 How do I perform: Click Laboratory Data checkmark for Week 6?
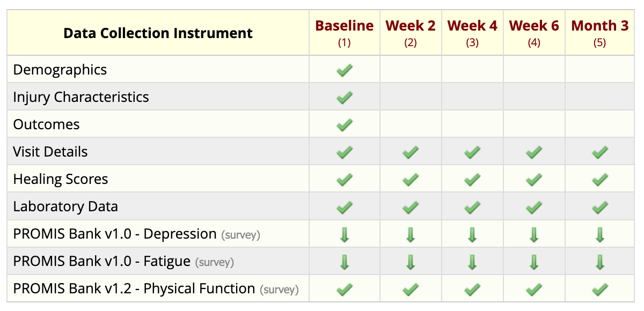pos(534,206)
